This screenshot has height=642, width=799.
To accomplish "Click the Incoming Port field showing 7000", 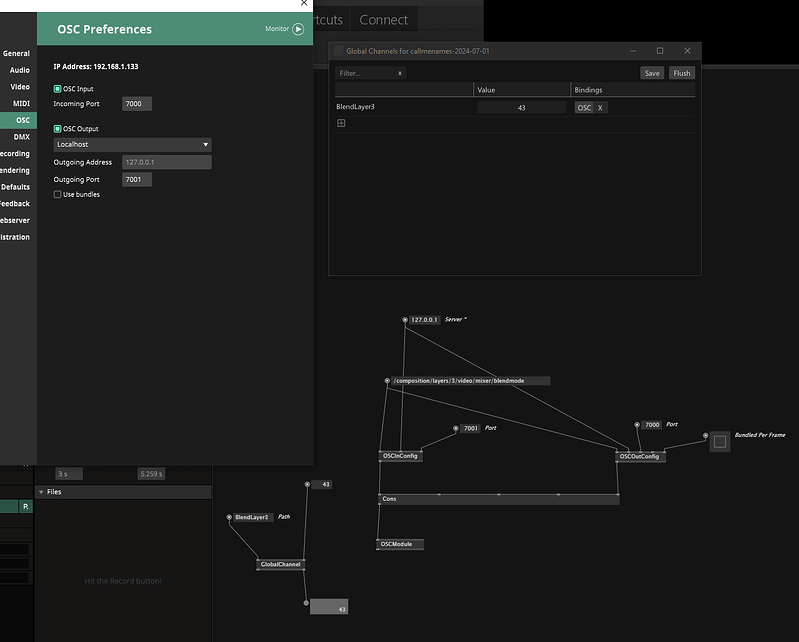I will pos(137,103).
